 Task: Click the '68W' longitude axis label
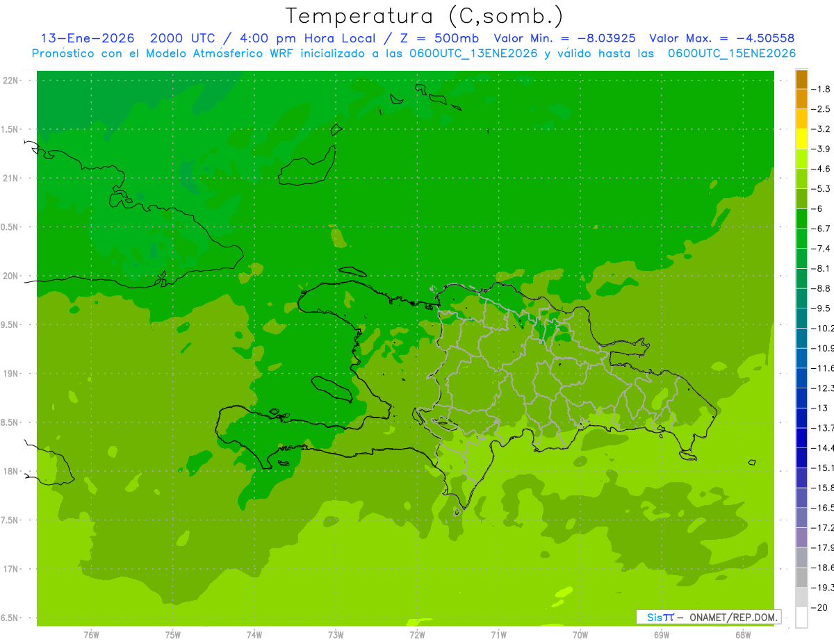pos(743,635)
